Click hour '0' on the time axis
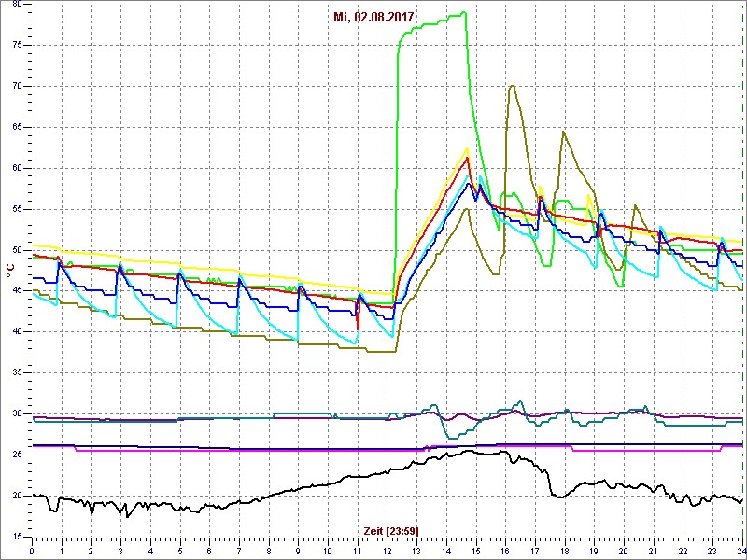 [x=32, y=551]
